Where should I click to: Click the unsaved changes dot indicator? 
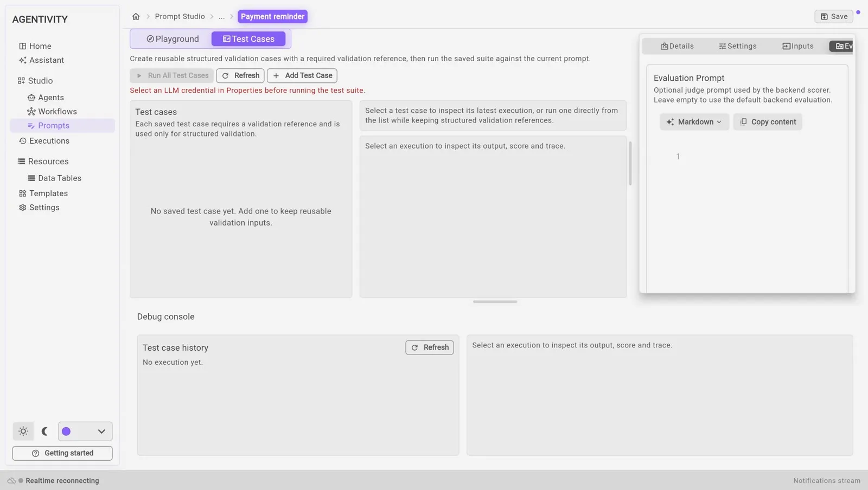point(858,12)
